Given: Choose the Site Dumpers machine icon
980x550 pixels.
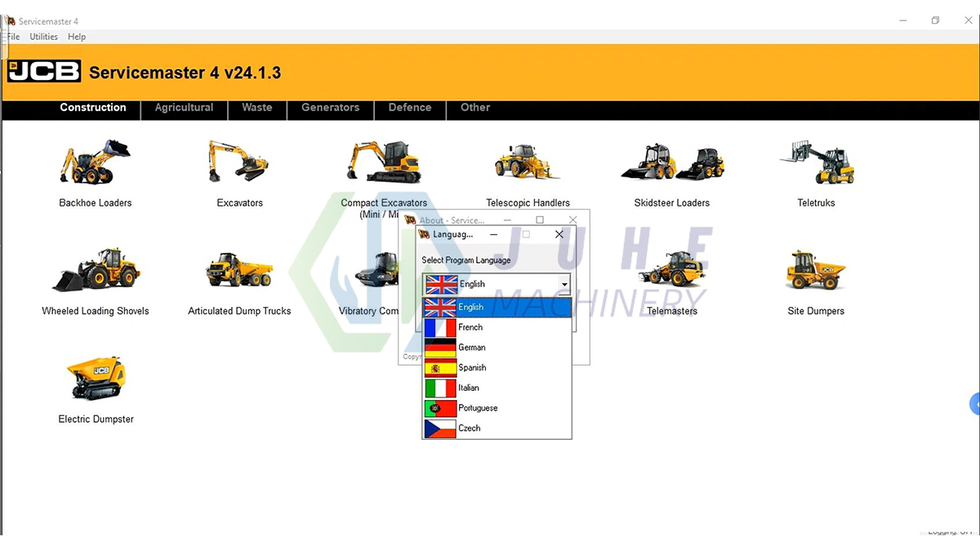Looking at the screenshot, I should click(816, 270).
